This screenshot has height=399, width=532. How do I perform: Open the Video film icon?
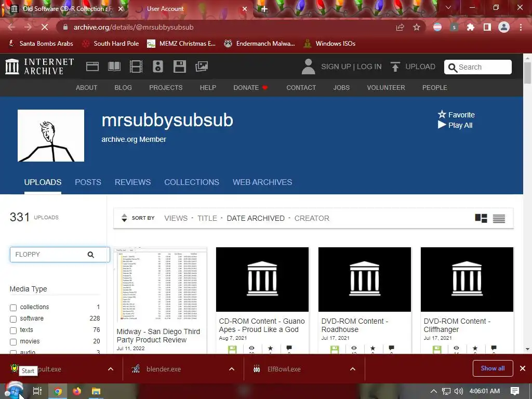pos(136,66)
